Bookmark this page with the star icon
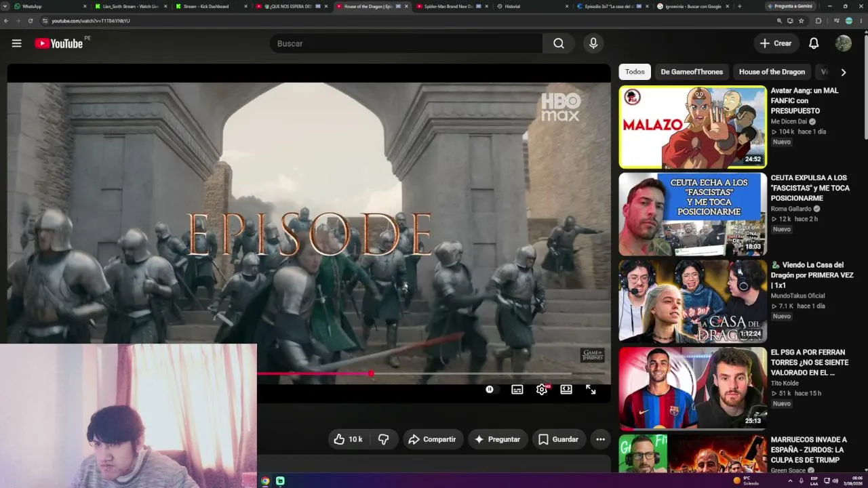Screen dimensions: 868x488 click(x=801, y=21)
